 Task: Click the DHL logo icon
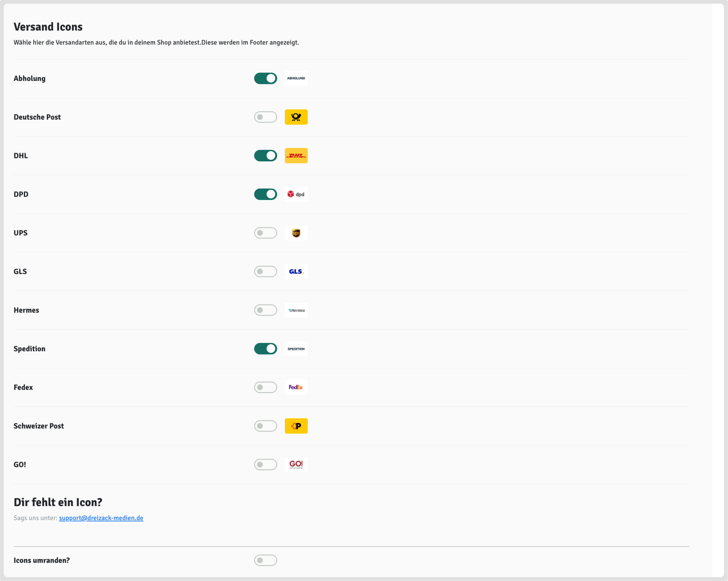(296, 156)
